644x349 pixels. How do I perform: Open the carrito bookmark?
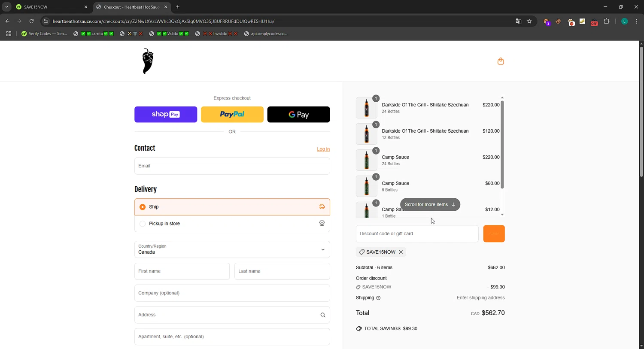pyautogui.click(x=94, y=33)
